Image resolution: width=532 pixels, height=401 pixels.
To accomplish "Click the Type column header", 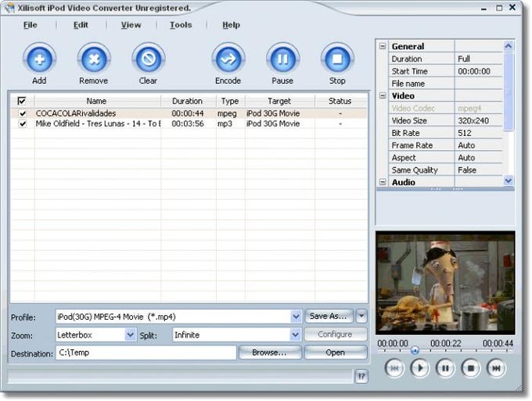I will 230,101.
